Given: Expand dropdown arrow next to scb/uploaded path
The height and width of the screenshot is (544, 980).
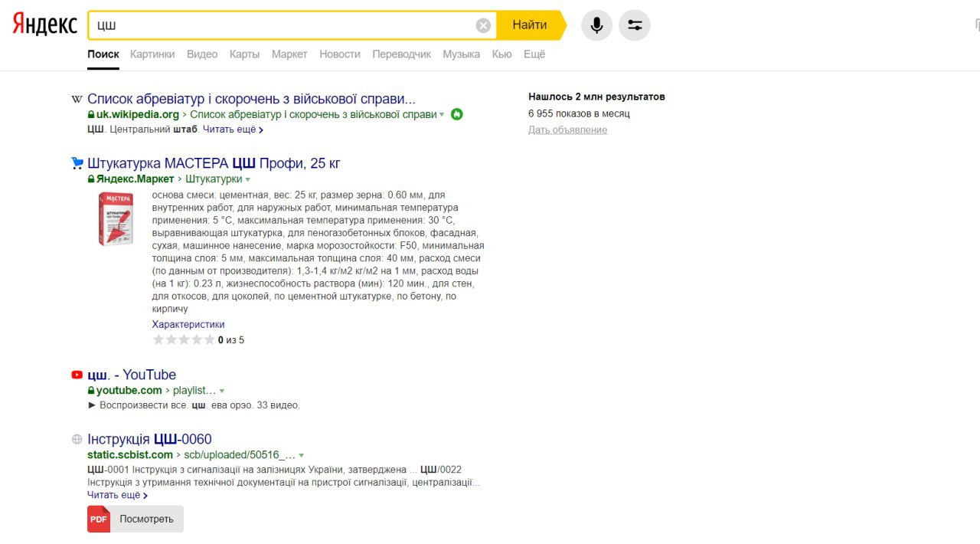Looking at the screenshot, I should click(x=302, y=455).
